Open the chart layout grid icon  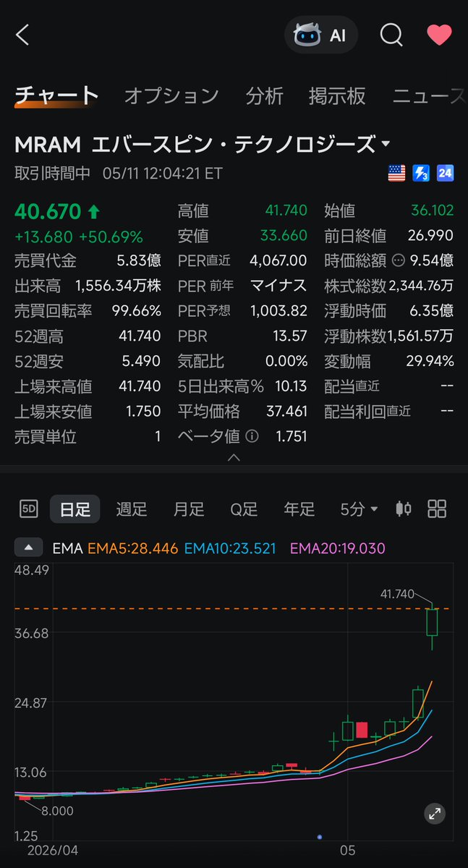pos(437,509)
